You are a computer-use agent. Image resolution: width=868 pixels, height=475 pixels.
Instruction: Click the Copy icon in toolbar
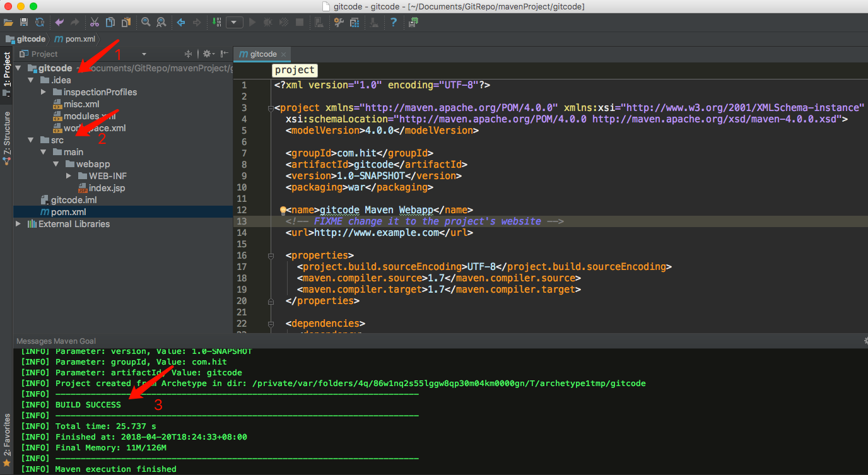click(x=110, y=22)
